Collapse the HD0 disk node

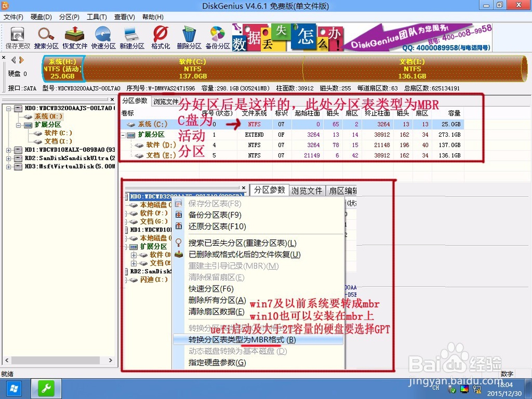pos(7,108)
